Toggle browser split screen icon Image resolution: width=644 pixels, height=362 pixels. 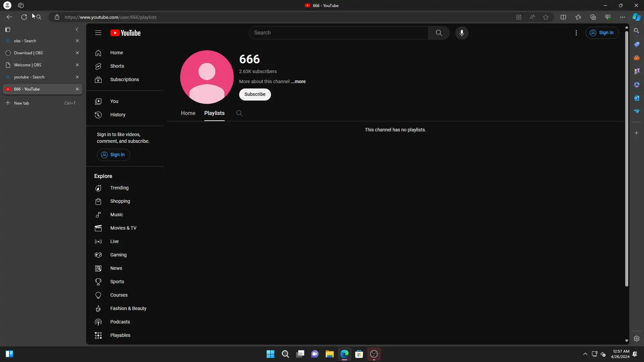563,17
